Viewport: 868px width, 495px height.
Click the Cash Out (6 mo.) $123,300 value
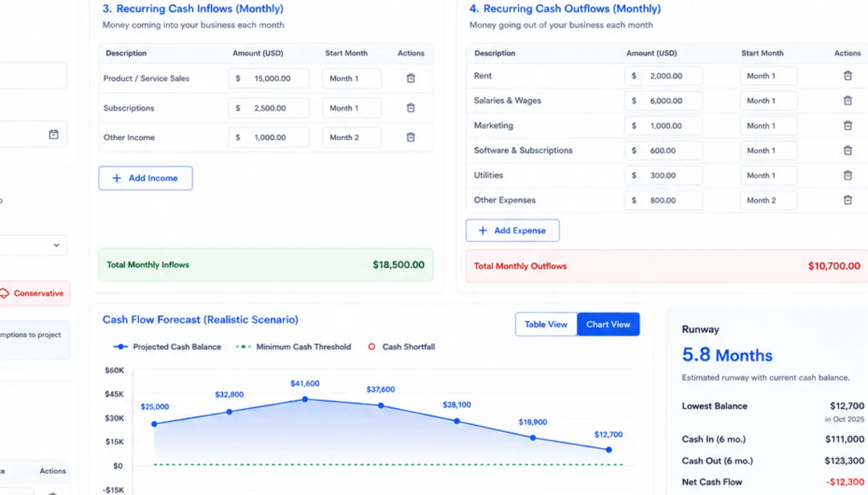click(844, 461)
